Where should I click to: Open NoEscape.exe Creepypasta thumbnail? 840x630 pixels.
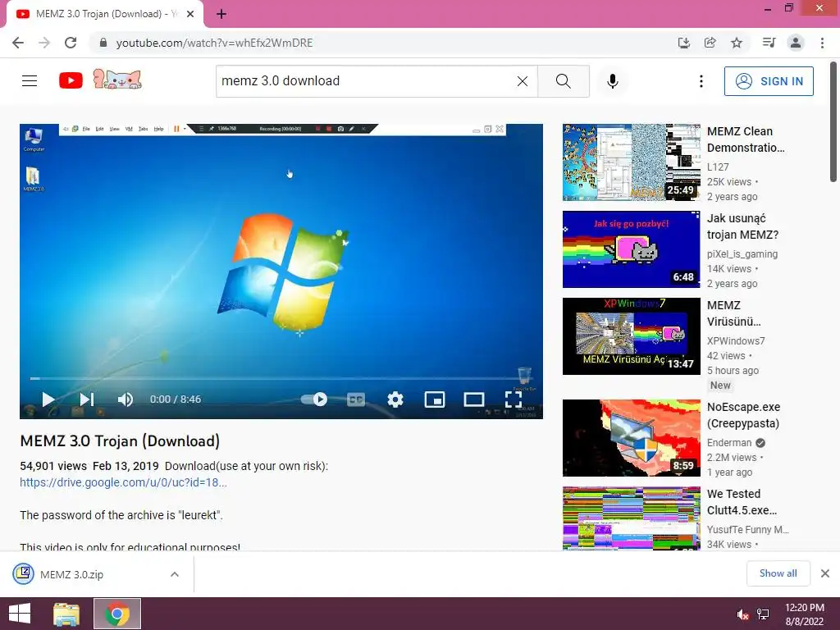pos(631,438)
